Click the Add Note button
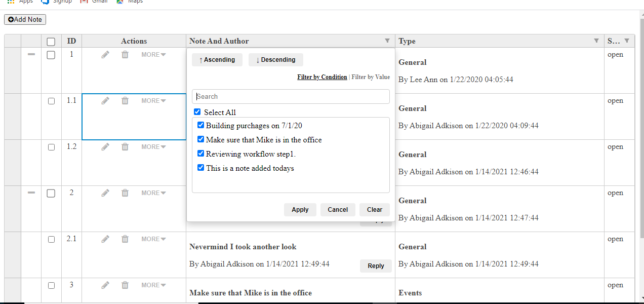644x304 pixels. pyautogui.click(x=25, y=19)
